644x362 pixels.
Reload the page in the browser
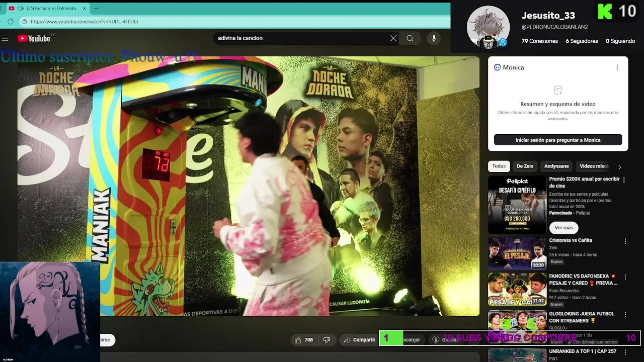(x=11, y=22)
